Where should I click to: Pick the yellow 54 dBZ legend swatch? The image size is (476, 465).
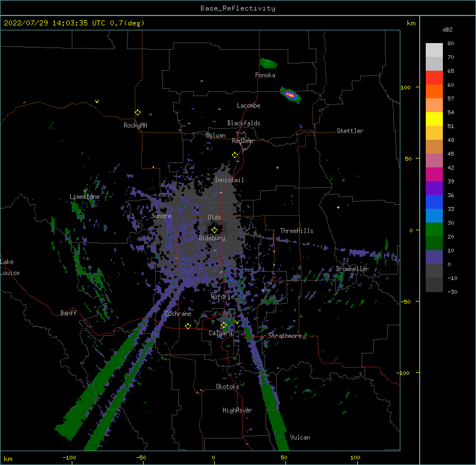pos(434,119)
